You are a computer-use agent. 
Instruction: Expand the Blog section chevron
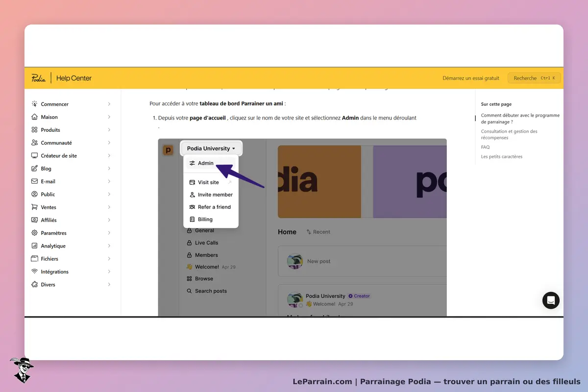click(109, 168)
